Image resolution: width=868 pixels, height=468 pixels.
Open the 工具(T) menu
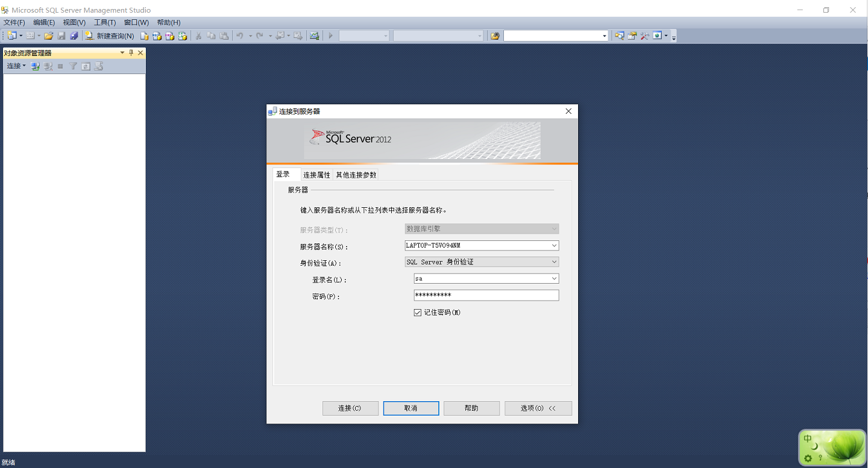104,22
